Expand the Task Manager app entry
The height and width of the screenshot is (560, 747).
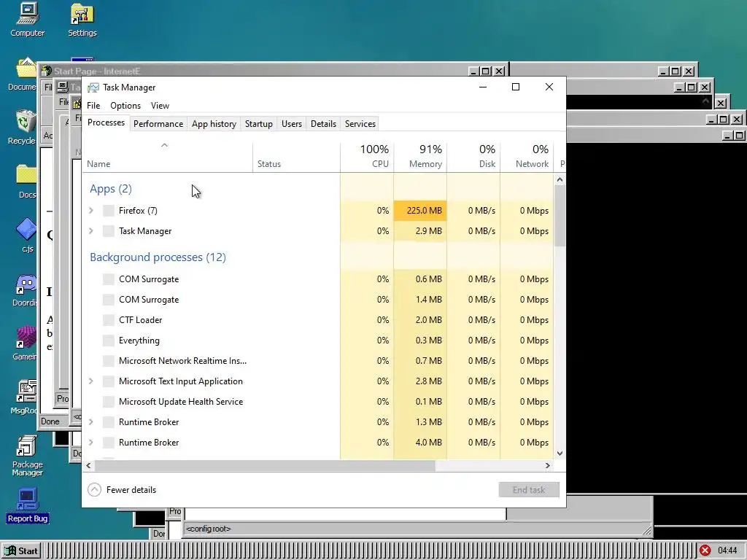coord(91,231)
